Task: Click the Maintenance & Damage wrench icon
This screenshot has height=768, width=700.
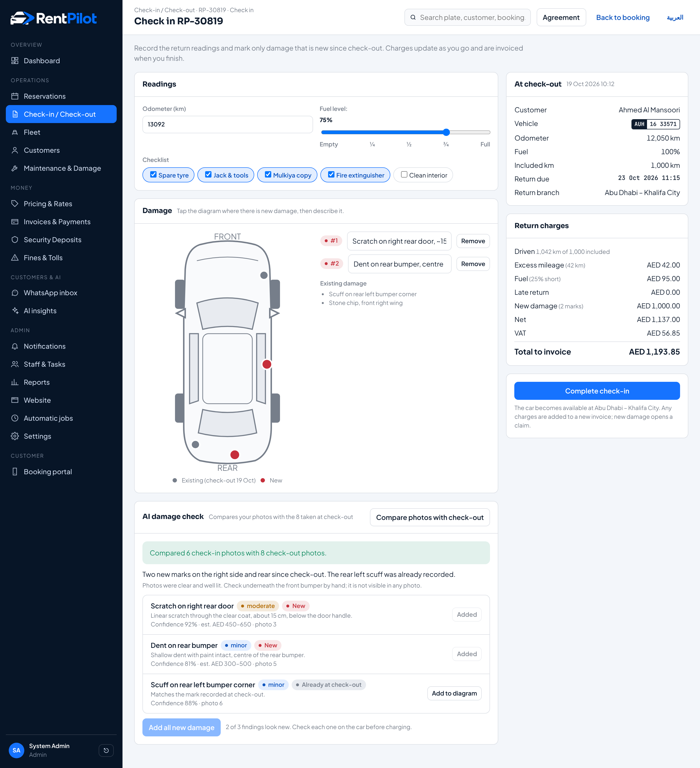Action: (x=15, y=168)
